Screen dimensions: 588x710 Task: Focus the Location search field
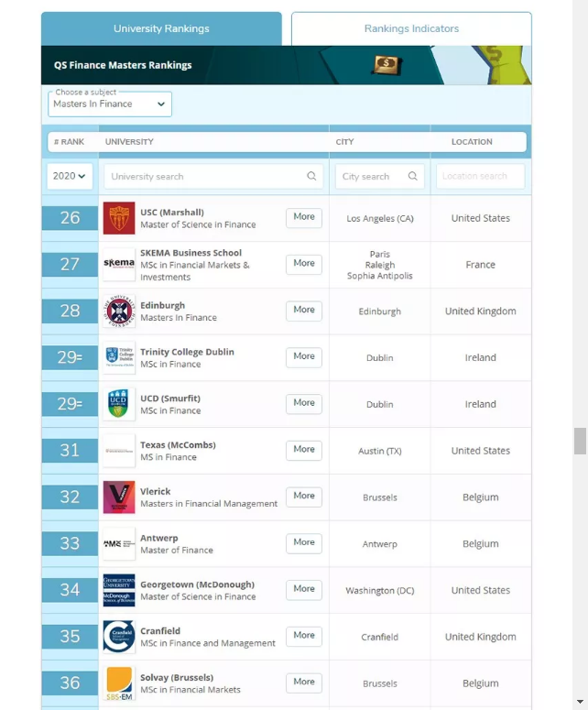pyautogui.click(x=480, y=176)
